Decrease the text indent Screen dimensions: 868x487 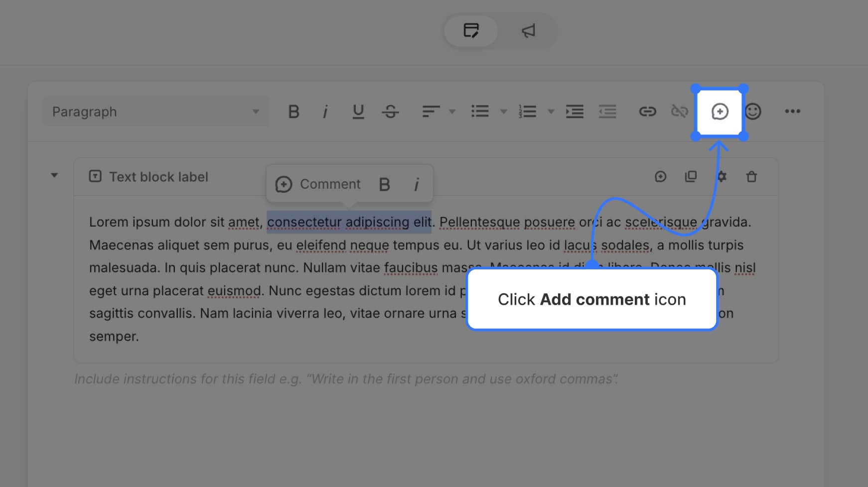click(607, 111)
